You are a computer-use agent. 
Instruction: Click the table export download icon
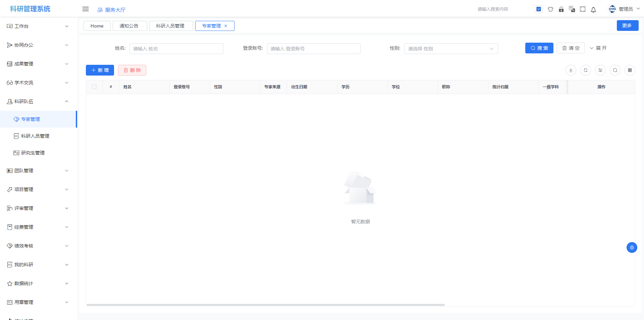[571, 70]
